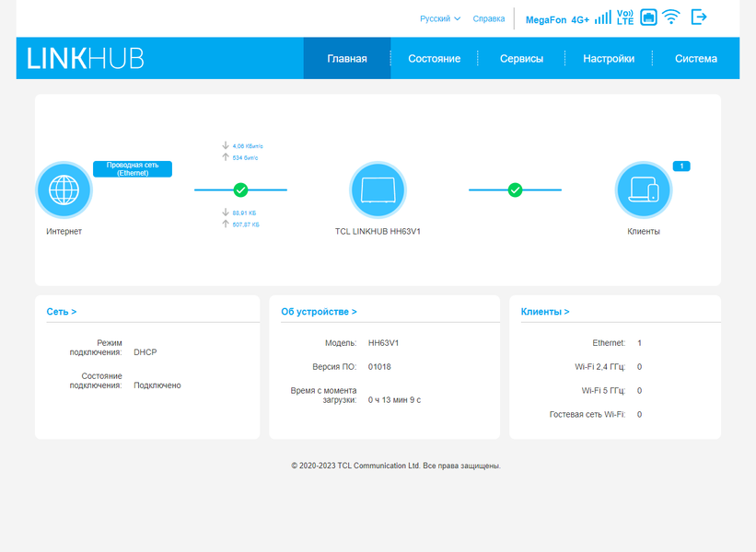This screenshot has width=756, height=552.
Task: Click the Проводная сеть (Ethernet) badge
Action: [133, 169]
